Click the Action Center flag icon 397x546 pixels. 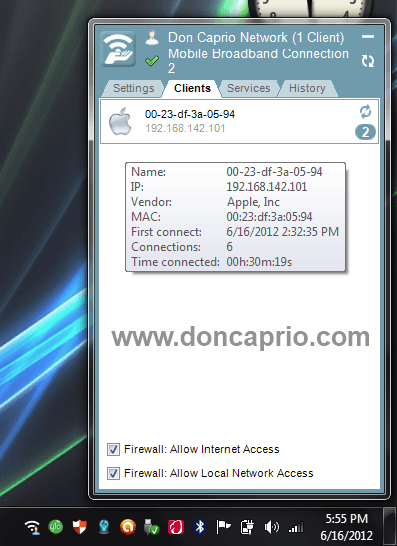(x=223, y=527)
